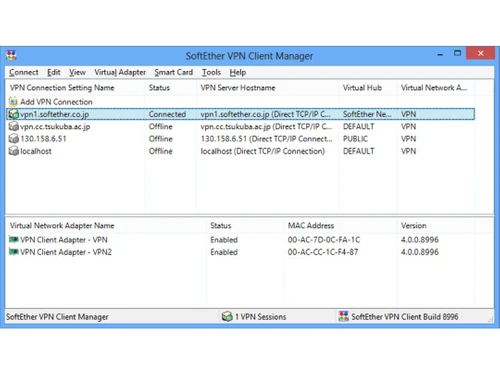Click Enabled status of VPN adapter
500x375 pixels.
(224, 240)
